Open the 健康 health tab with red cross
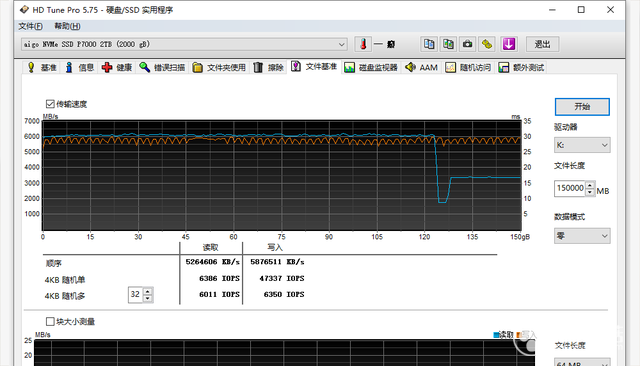Viewport: 640px width, 366px height. tap(117, 67)
